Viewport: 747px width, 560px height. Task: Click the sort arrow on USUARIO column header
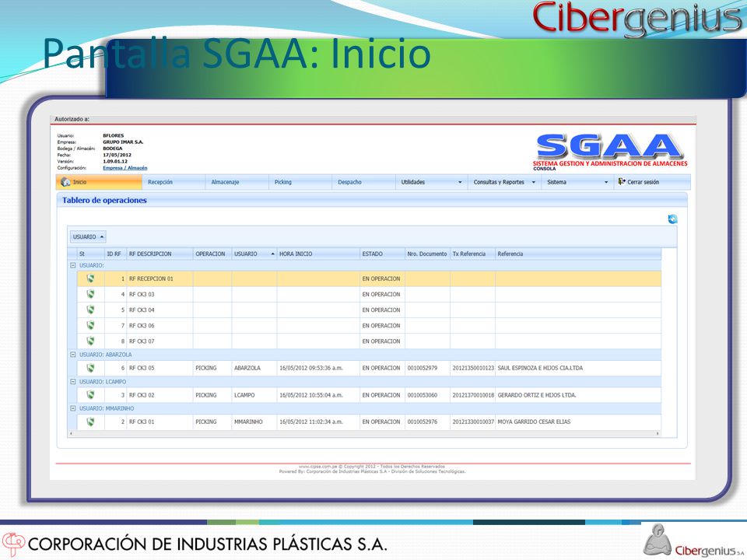coord(272,254)
